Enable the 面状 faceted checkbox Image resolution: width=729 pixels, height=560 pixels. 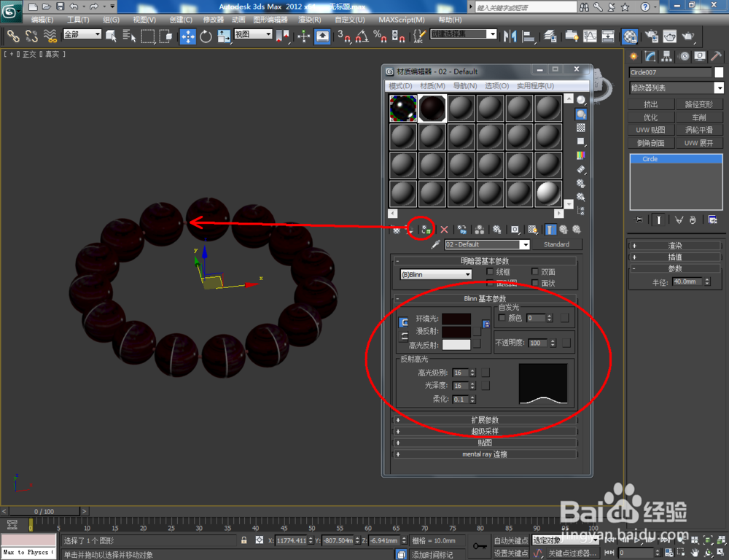tap(534, 284)
